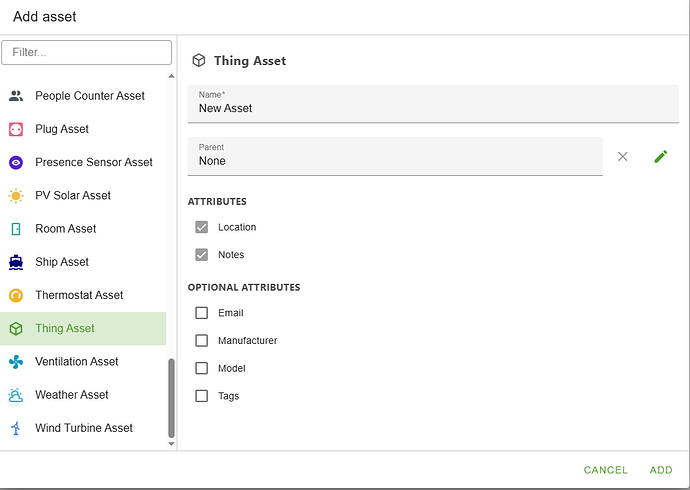This screenshot has width=690, height=490.
Task: Select Plug Asset from the list
Action: point(83,129)
